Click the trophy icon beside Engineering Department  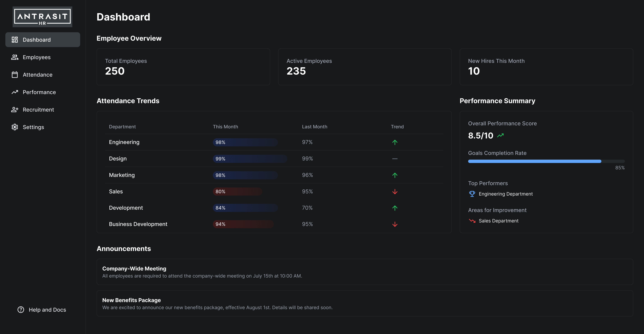[x=472, y=194]
